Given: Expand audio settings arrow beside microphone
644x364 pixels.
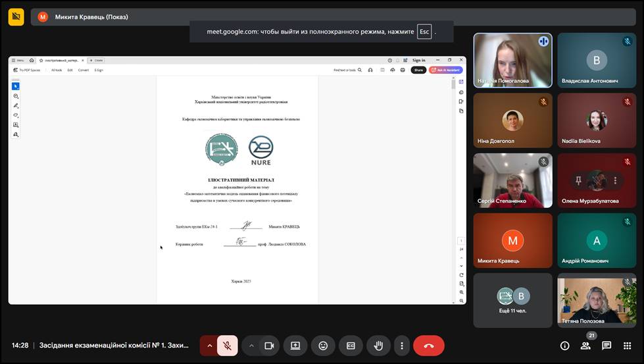Looking at the screenshot, I should pyautogui.click(x=210, y=346).
